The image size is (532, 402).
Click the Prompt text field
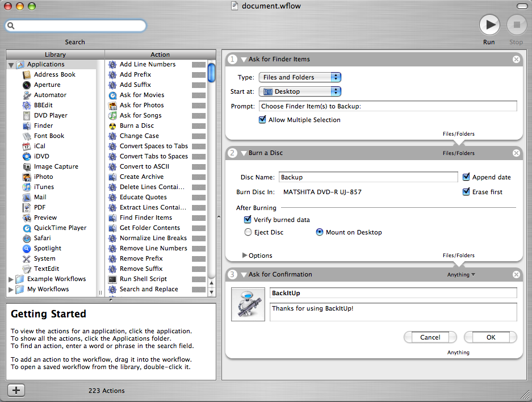(388, 106)
